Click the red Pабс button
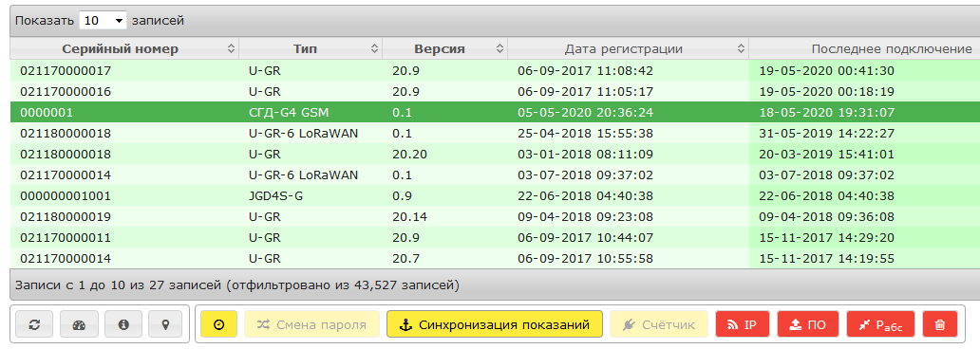 (x=880, y=324)
